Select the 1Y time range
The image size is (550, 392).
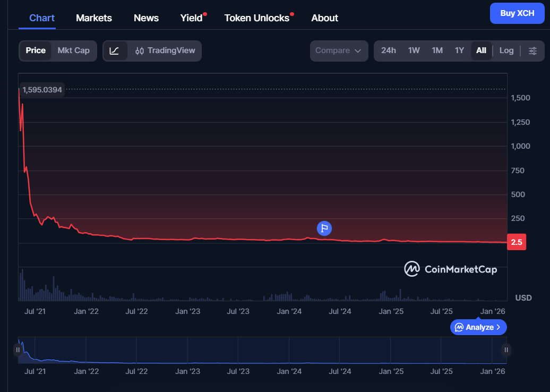pyautogui.click(x=459, y=50)
